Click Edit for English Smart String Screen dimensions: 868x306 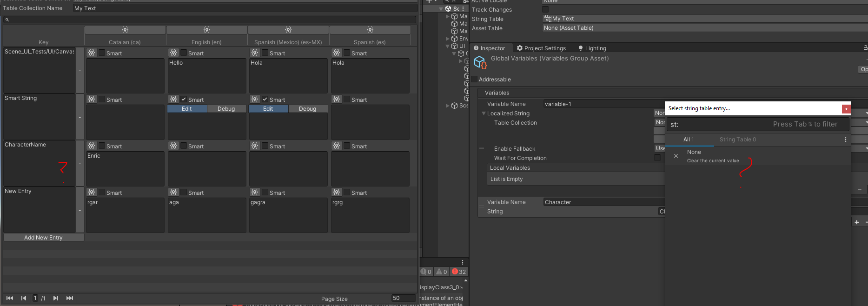(187, 109)
